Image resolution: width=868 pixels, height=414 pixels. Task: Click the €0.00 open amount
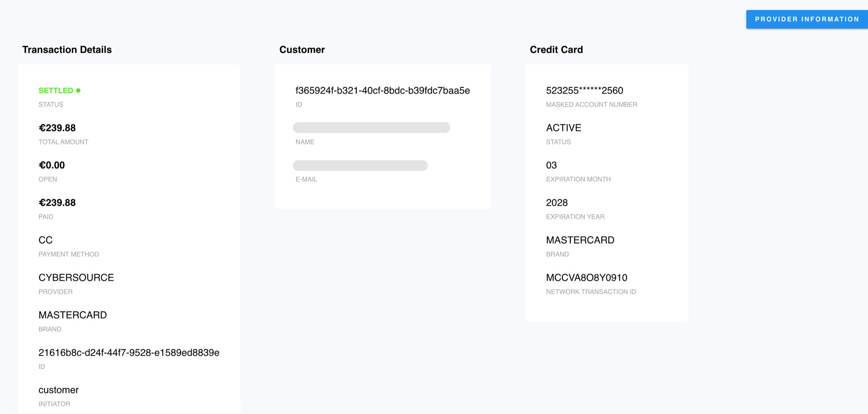pyautogui.click(x=52, y=165)
